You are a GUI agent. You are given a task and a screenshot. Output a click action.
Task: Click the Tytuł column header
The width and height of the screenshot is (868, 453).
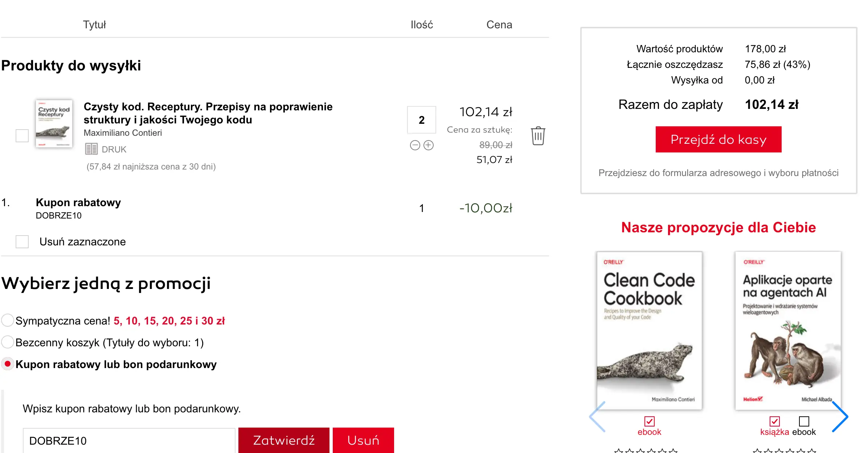[x=94, y=25]
